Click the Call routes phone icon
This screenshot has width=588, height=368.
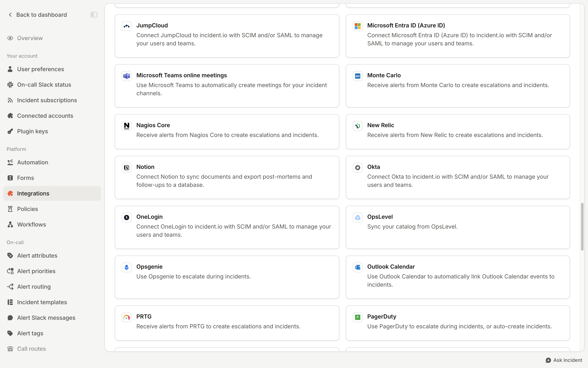[10, 349]
